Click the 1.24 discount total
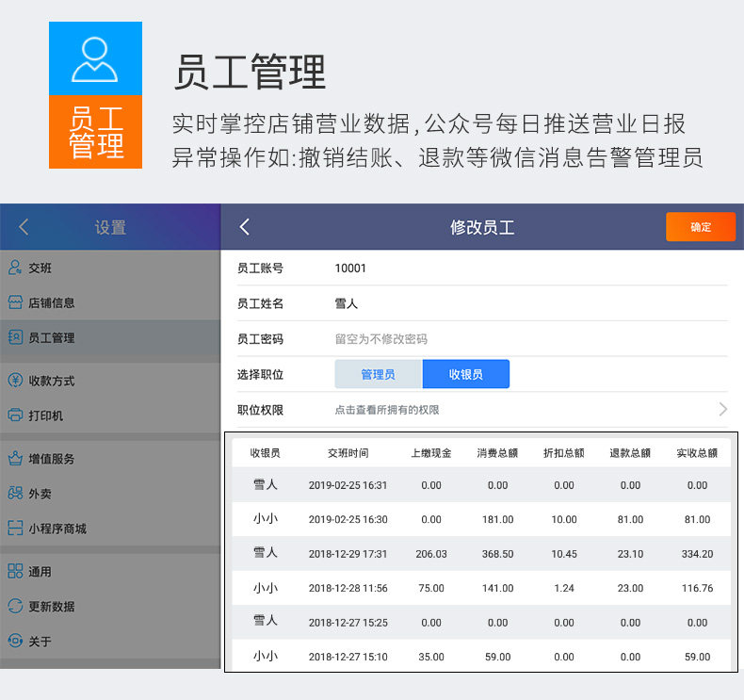The image size is (744, 700). [564, 588]
